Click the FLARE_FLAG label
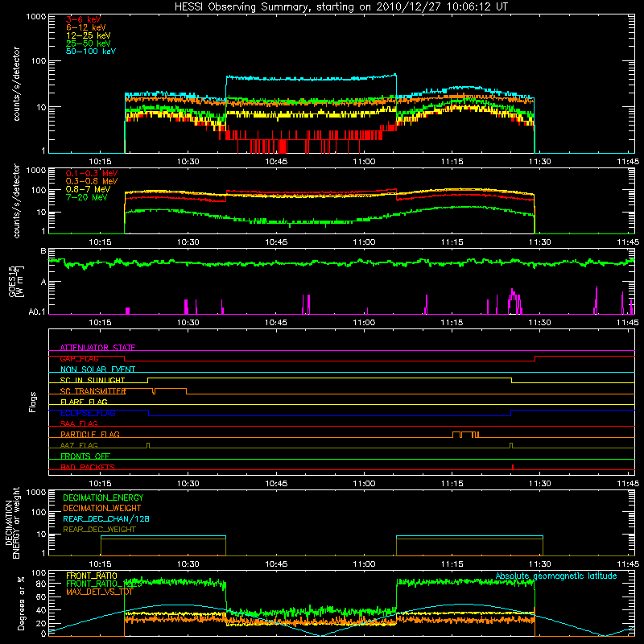644x644 pixels. click(x=84, y=402)
